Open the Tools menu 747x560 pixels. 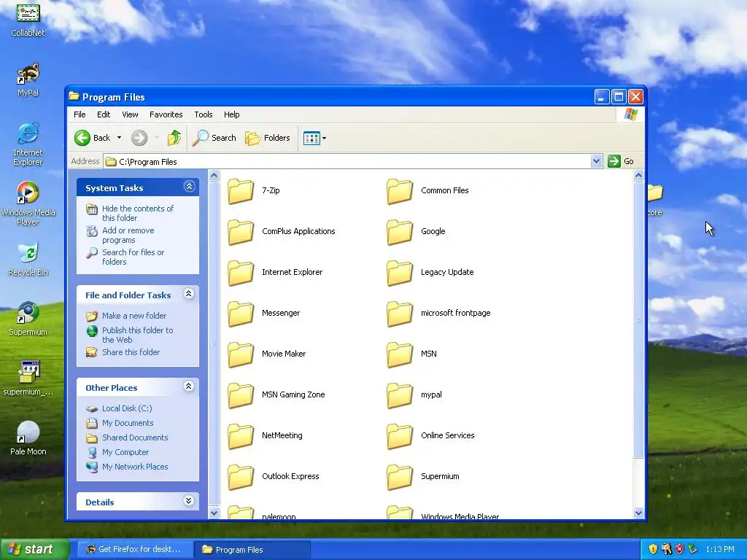204,114
